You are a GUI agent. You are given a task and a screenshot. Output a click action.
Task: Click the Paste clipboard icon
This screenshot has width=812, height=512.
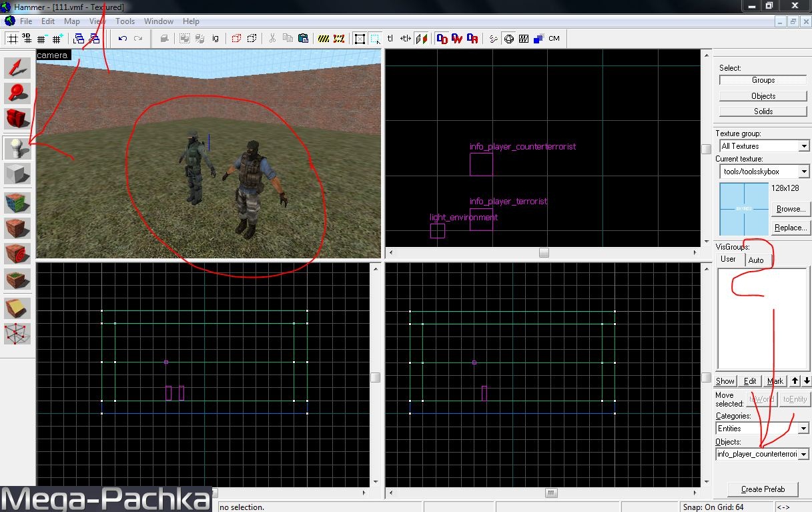(x=303, y=39)
